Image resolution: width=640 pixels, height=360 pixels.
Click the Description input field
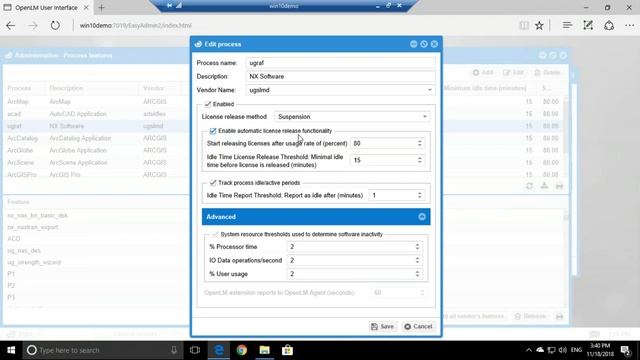(x=340, y=76)
